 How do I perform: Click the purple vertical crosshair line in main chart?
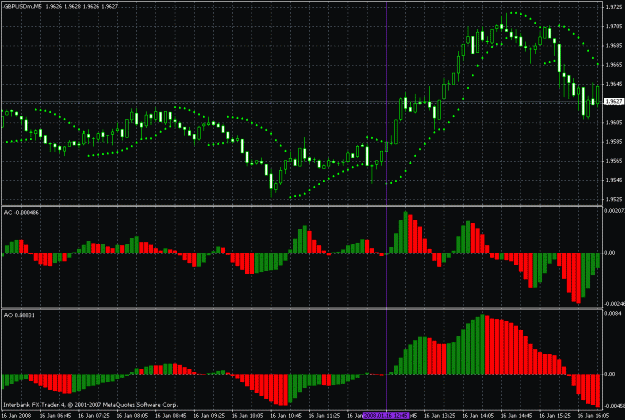386,104
